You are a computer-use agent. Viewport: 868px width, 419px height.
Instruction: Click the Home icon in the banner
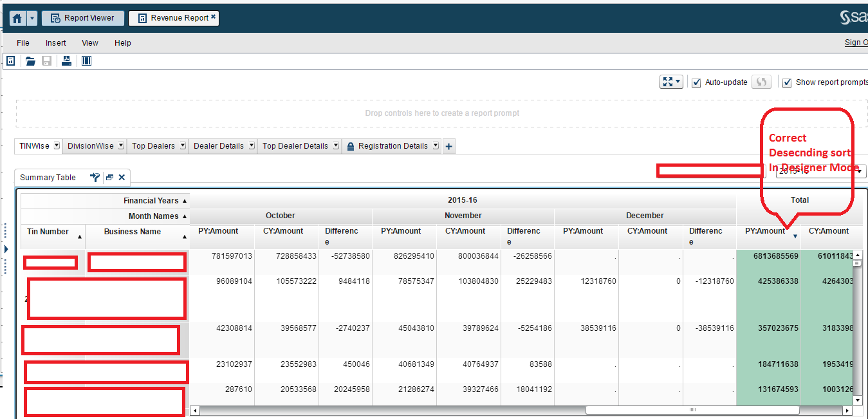pyautogui.click(x=15, y=17)
